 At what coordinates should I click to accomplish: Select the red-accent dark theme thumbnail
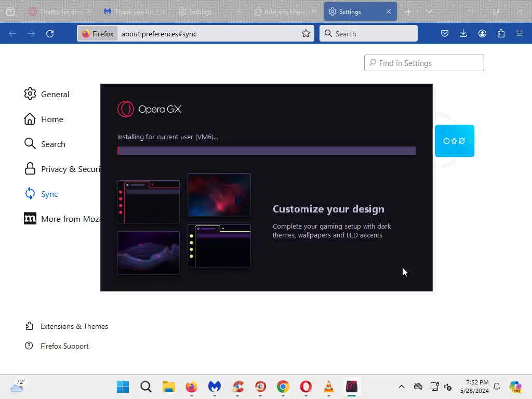pos(149,202)
